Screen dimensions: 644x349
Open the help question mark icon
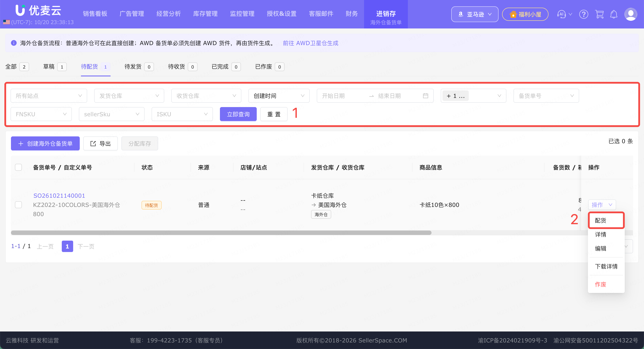tap(584, 14)
